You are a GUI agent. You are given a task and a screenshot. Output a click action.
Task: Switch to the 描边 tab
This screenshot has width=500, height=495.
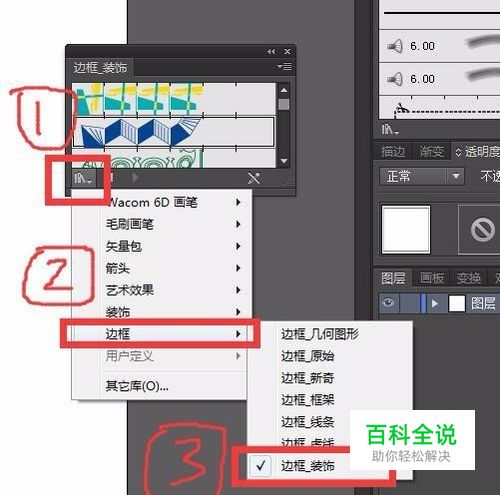point(393,152)
